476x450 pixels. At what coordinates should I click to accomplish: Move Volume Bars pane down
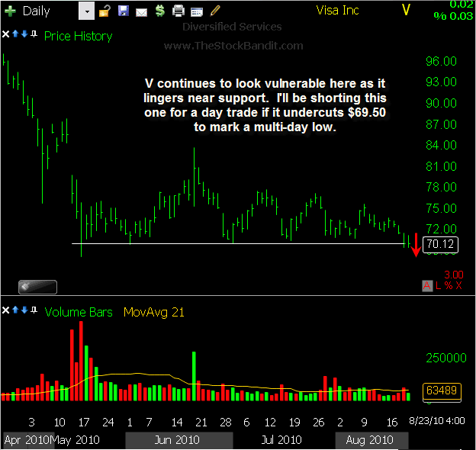(24, 310)
